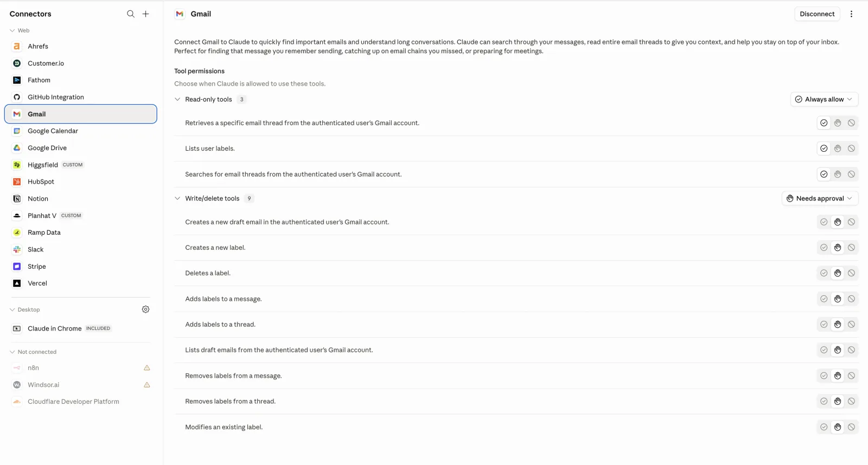The image size is (868, 465).
Task: Select the Slack connector icon
Action: pyautogui.click(x=17, y=249)
